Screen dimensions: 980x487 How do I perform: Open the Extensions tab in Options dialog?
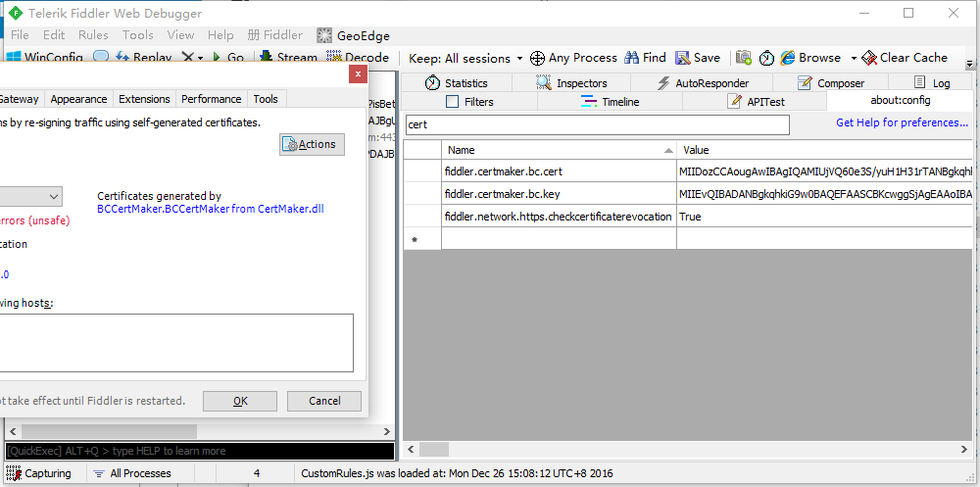pyautogui.click(x=144, y=99)
